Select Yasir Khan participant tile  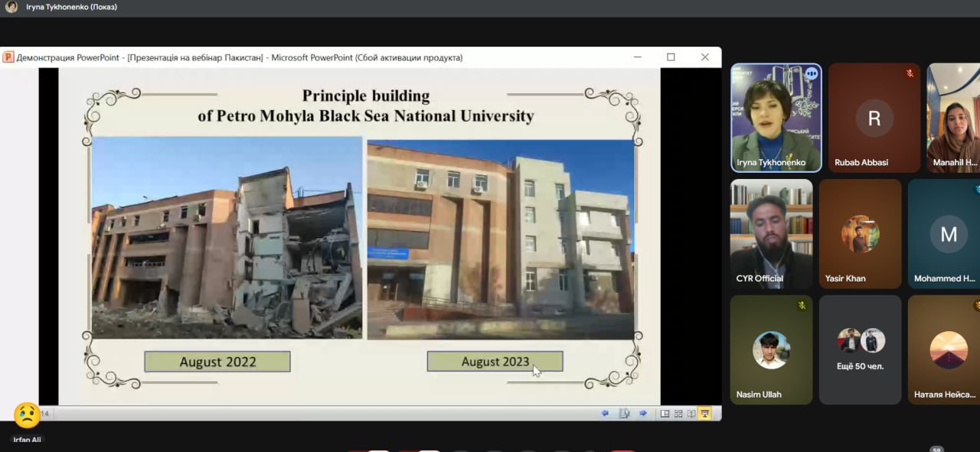[x=860, y=233]
